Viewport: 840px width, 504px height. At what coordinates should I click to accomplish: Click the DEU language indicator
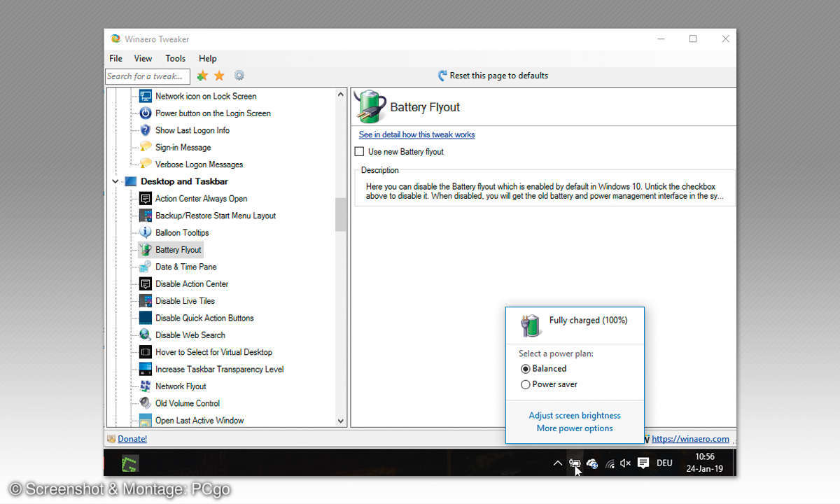[664, 463]
